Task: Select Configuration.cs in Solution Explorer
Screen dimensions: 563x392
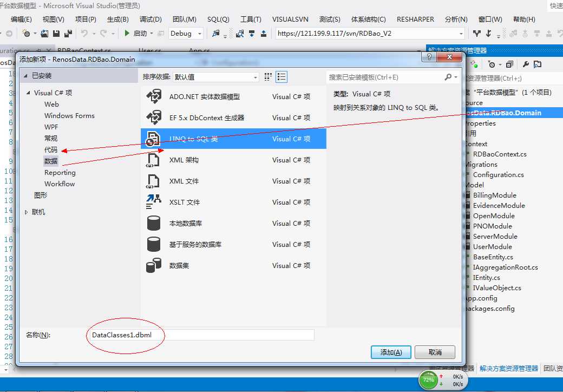Action: [x=498, y=175]
